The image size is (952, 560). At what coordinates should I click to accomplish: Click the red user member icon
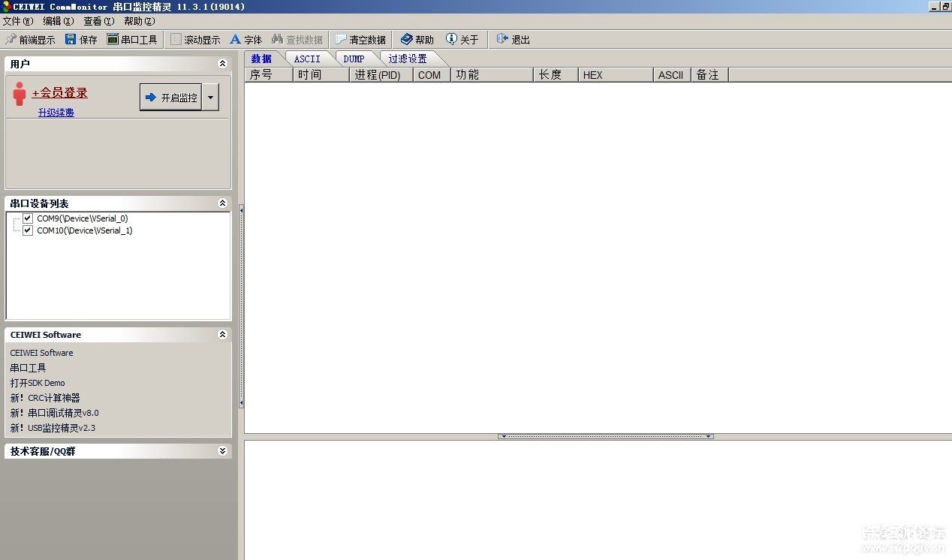(x=20, y=94)
